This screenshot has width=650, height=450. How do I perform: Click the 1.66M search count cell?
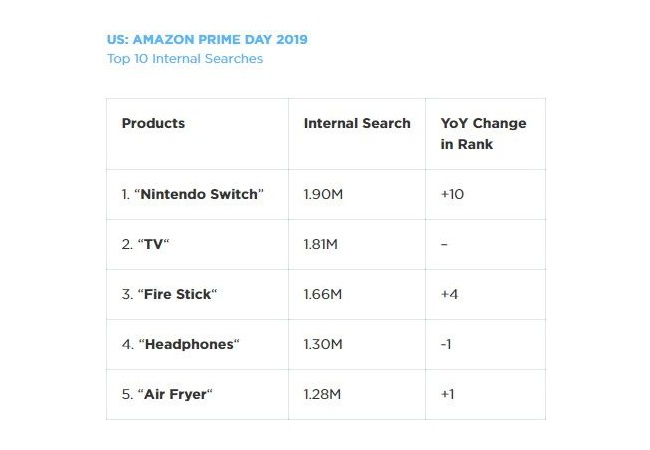[323, 294]
